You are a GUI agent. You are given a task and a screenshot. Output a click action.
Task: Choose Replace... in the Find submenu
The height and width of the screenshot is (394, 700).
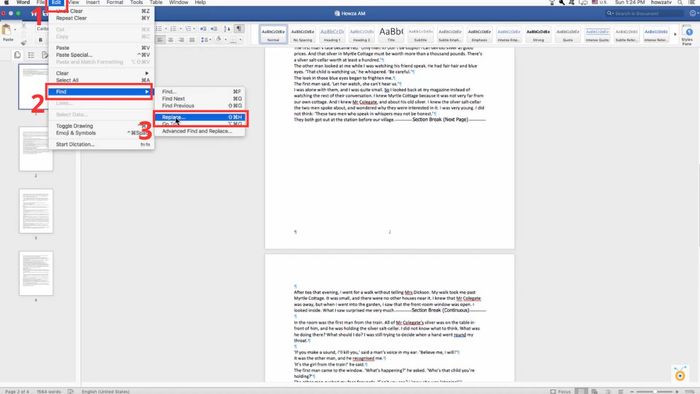click(201, 117)
